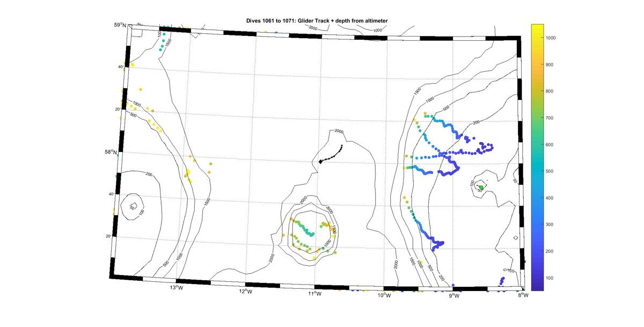Click the black diamond marker ending the black track
The image size is (644, 327).
[320, 161]
